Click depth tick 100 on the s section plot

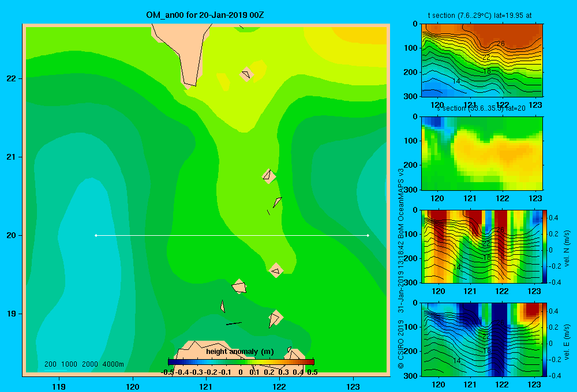coord(411,141)
